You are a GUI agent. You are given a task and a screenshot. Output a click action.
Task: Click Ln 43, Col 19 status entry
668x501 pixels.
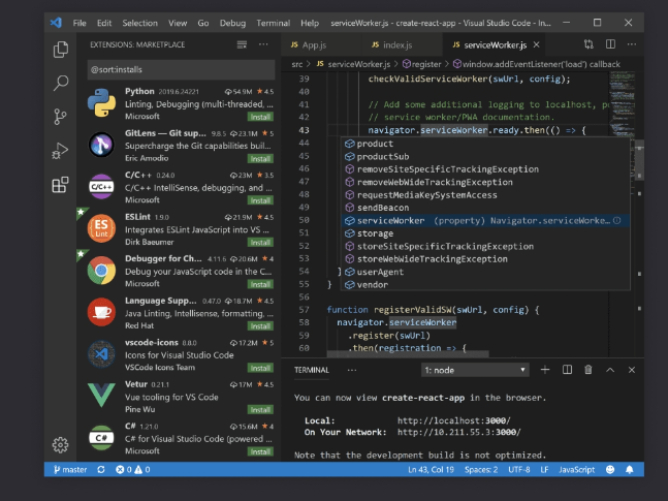(x=431, y=469)
